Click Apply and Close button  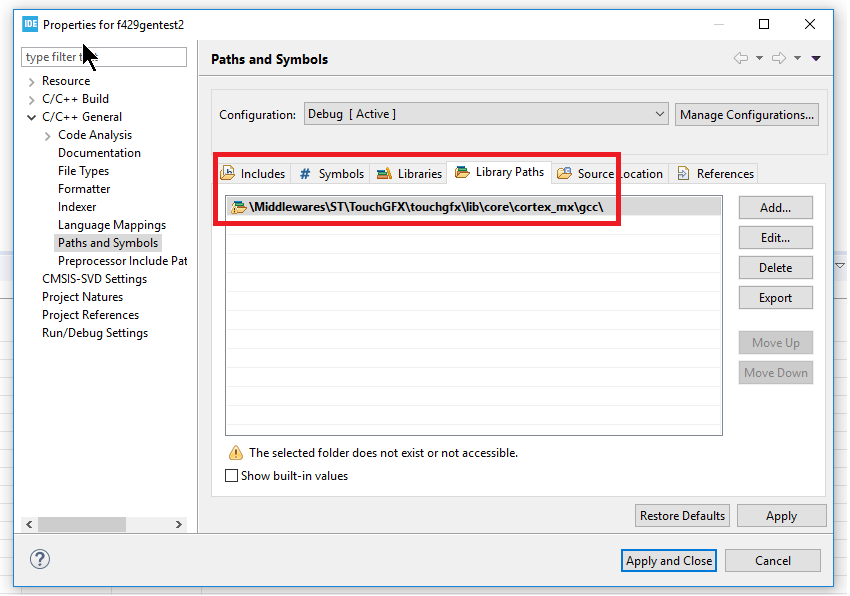point(668,560)
